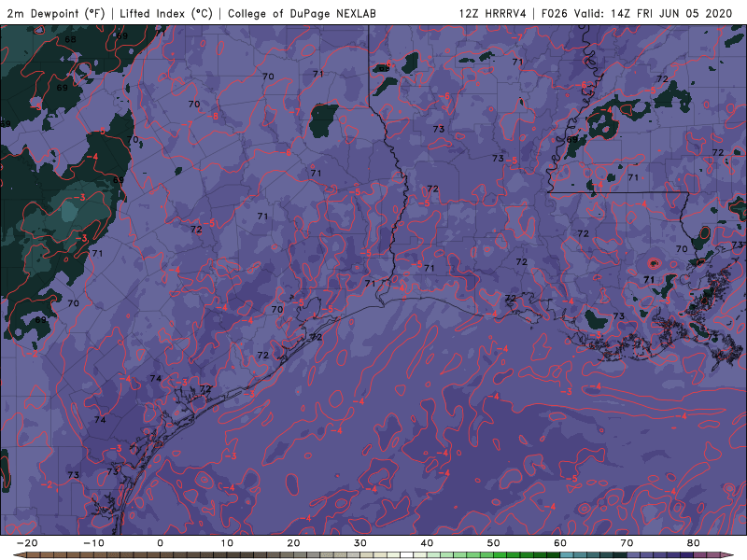Click the '2m Dewpoint (°F)' title text
747x560 pixels.
[56, 13]
